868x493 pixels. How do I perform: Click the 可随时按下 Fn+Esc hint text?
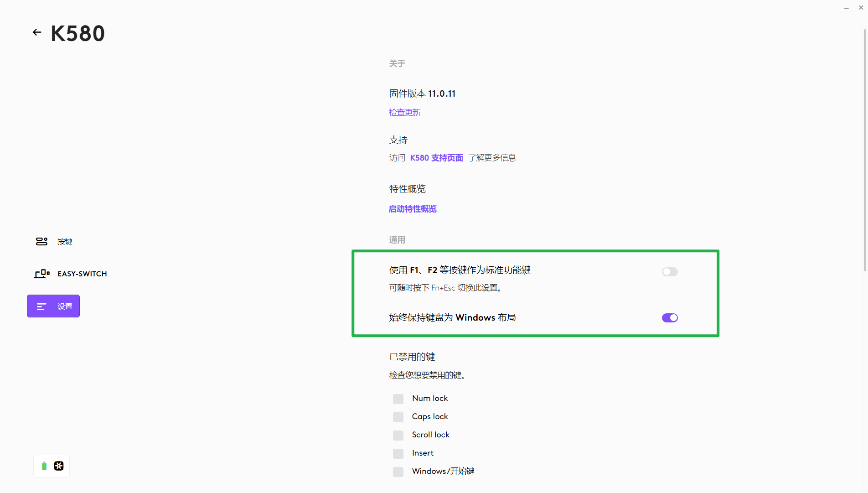(x=447, y=288)
